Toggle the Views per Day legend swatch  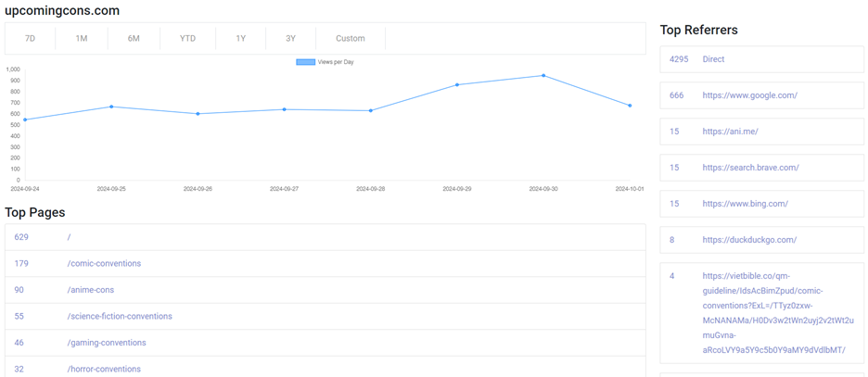click(305, 62)
